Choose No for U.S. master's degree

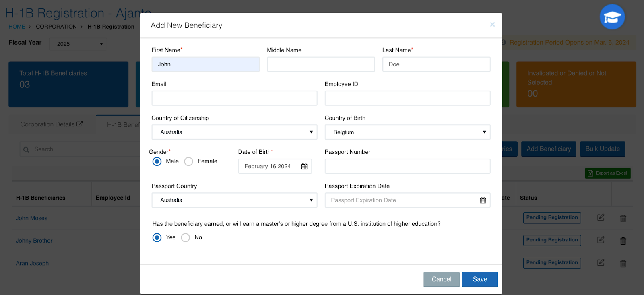point(185,237)
